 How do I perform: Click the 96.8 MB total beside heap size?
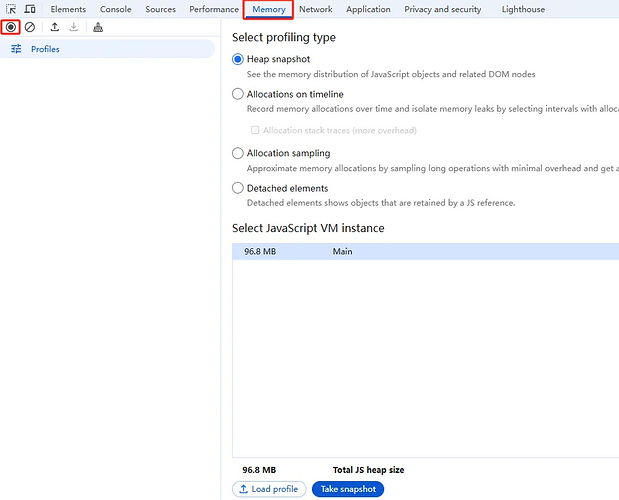point(259,470)
